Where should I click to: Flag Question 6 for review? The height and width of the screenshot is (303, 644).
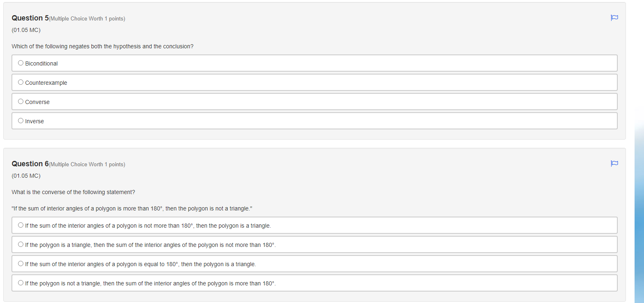tap(614, 163)
